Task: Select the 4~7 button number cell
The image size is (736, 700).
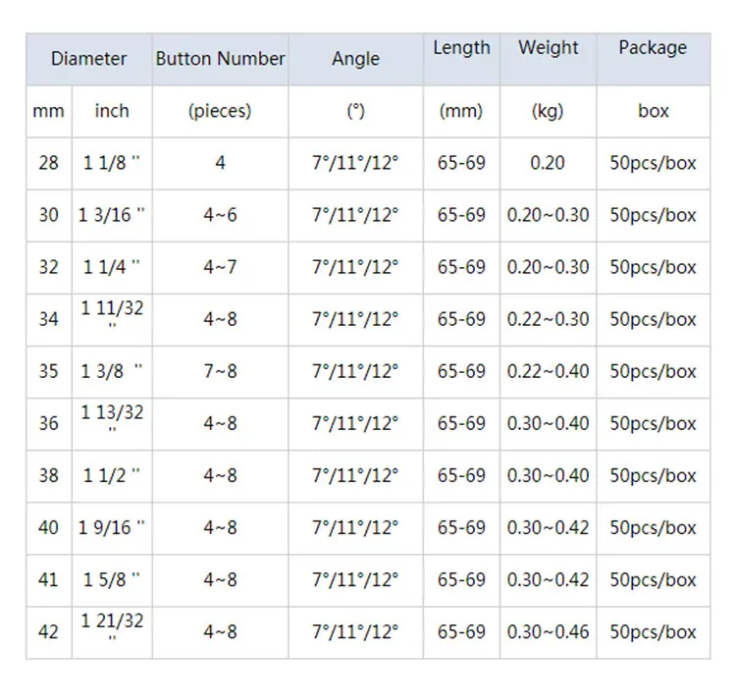Action: pyautogui.click(x=220, y=267)
